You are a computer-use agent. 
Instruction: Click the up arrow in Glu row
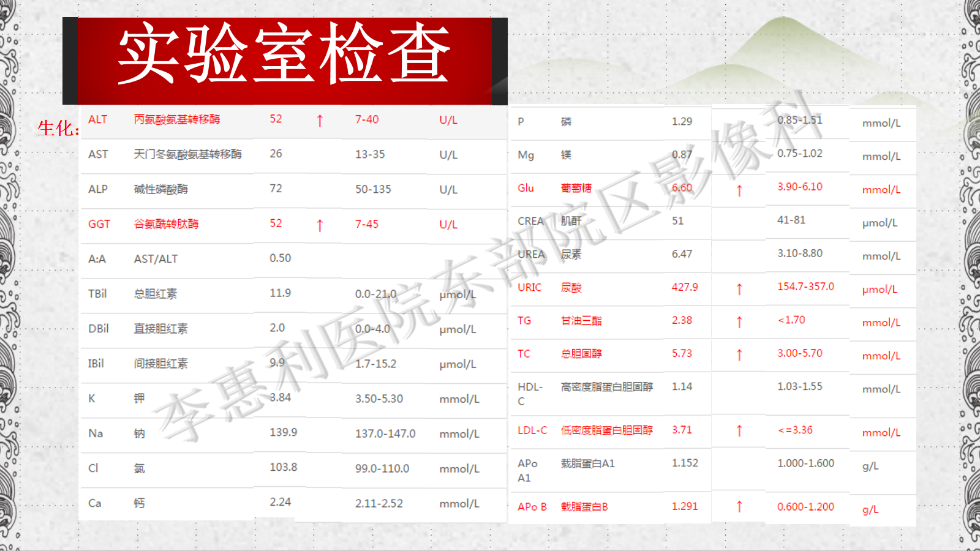point(739,190)
